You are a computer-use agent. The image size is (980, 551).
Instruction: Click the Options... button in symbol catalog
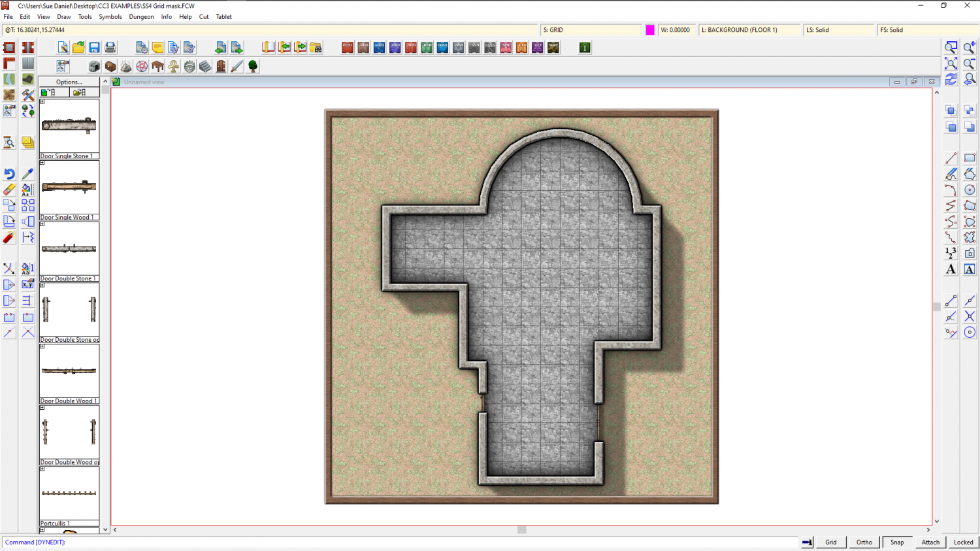69,82
